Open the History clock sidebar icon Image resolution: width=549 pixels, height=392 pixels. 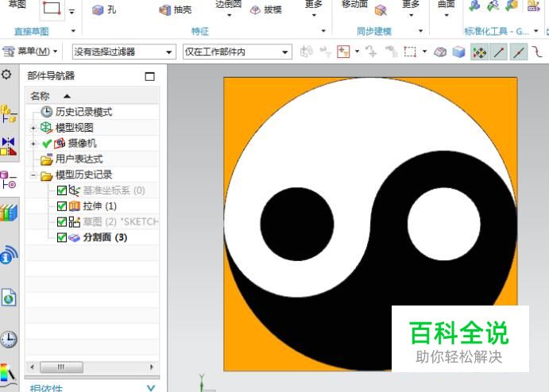(x=8, y=340)
